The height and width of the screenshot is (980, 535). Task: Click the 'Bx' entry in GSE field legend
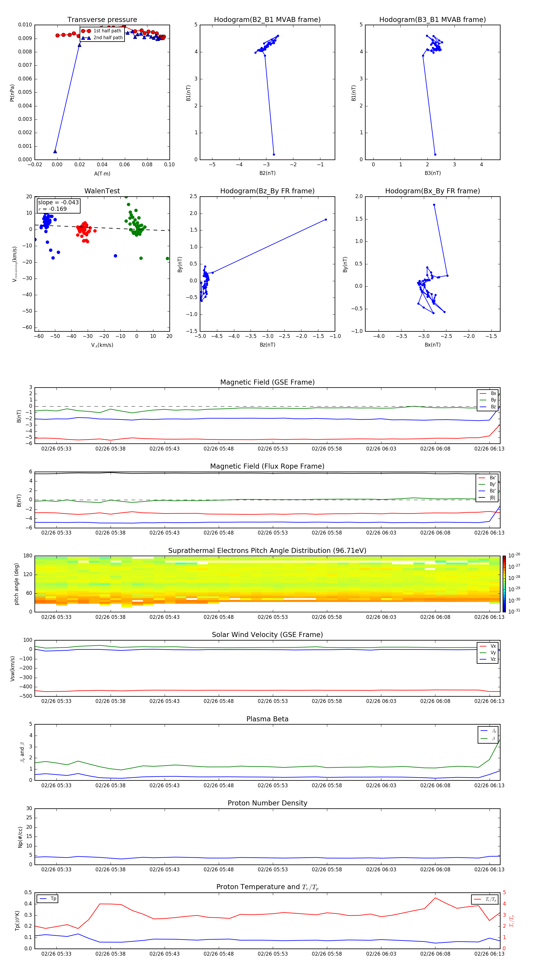488,393
